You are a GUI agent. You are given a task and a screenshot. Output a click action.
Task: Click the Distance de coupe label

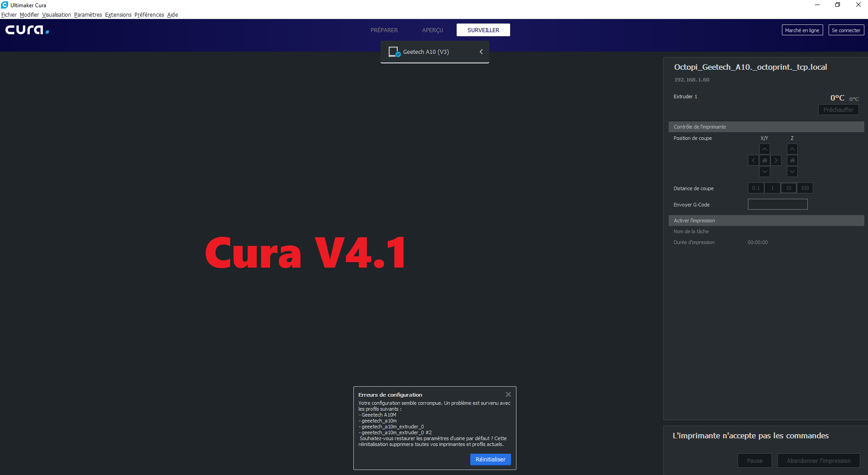(x=694, y=188)
